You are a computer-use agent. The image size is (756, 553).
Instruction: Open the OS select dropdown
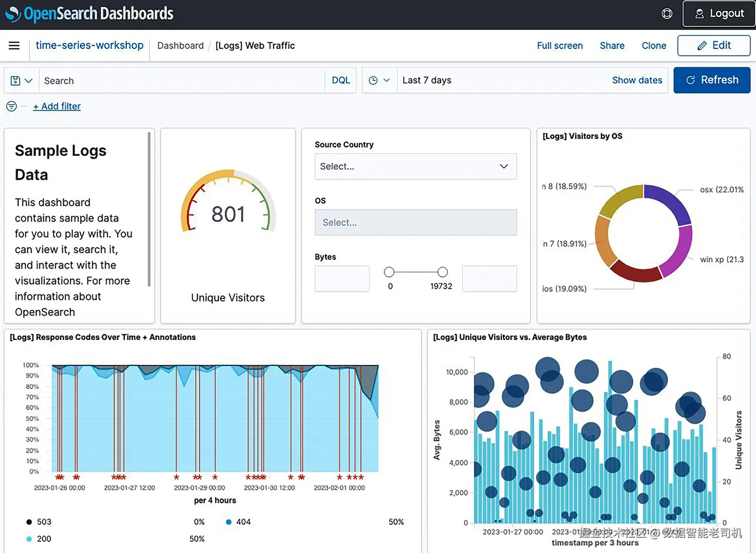tap(415, 223)
